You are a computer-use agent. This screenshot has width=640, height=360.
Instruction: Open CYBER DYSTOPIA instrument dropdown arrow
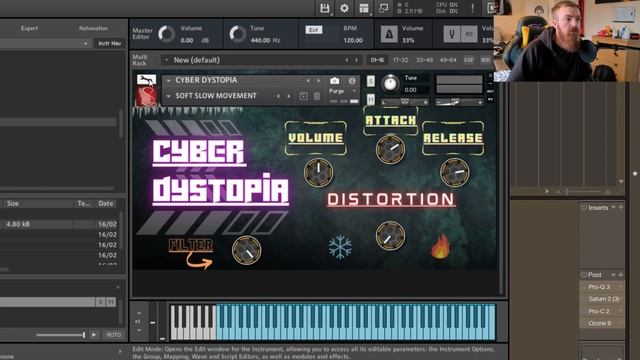168,81
